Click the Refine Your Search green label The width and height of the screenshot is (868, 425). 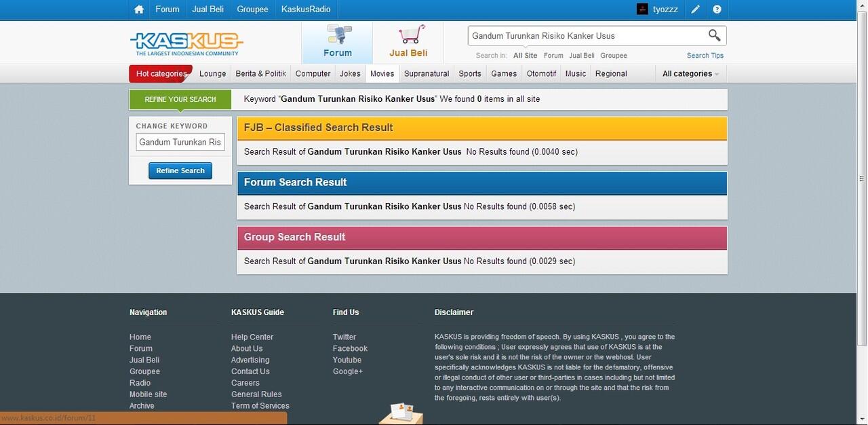click(180, 99)
